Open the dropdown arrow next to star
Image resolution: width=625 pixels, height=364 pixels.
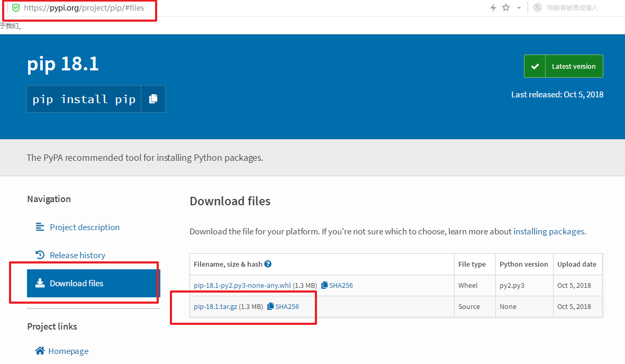pyautogui.click(x=519, y=8)
